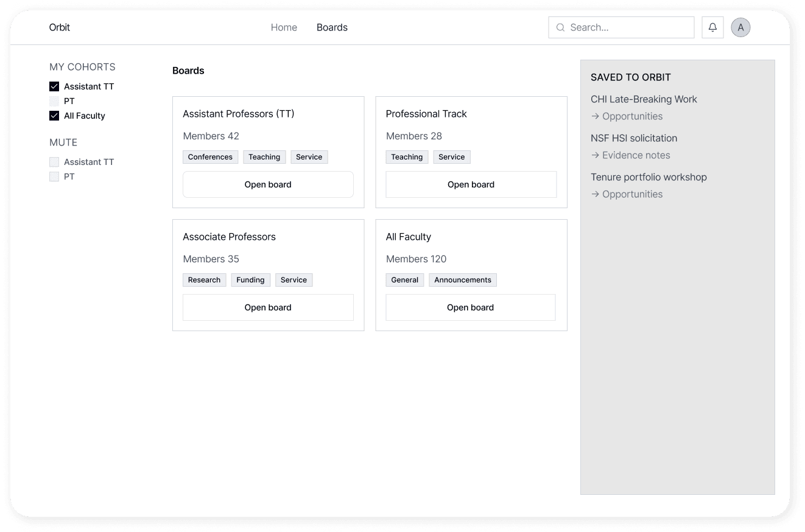Image resolution: width=805 pixels, height=532 pixels.
Task: Click the Saved to Orbit heading
Action: (631, 77)
